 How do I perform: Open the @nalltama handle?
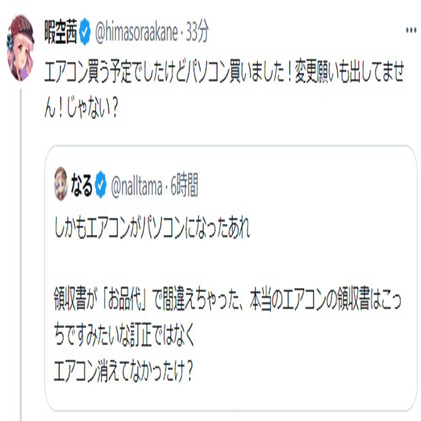point(137,186)
